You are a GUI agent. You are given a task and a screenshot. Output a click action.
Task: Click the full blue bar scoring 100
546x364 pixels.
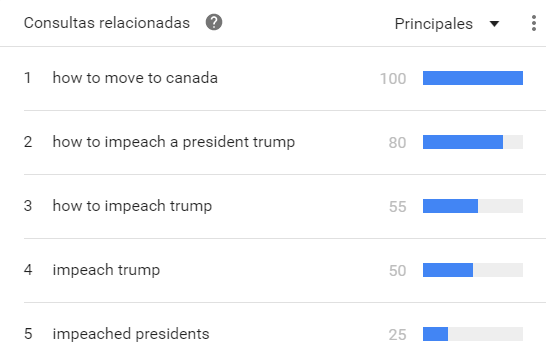(x=473, y=78)
